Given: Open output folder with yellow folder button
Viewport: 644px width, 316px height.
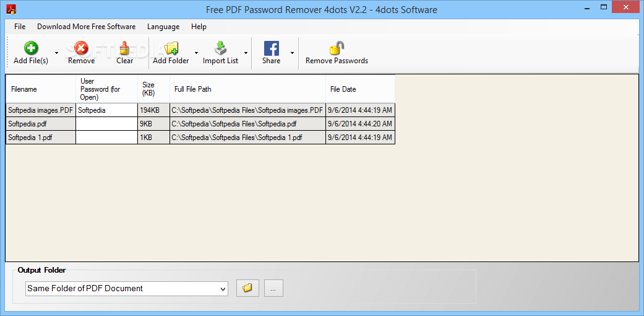Looking at the screenshot, I should coord(247,288).
